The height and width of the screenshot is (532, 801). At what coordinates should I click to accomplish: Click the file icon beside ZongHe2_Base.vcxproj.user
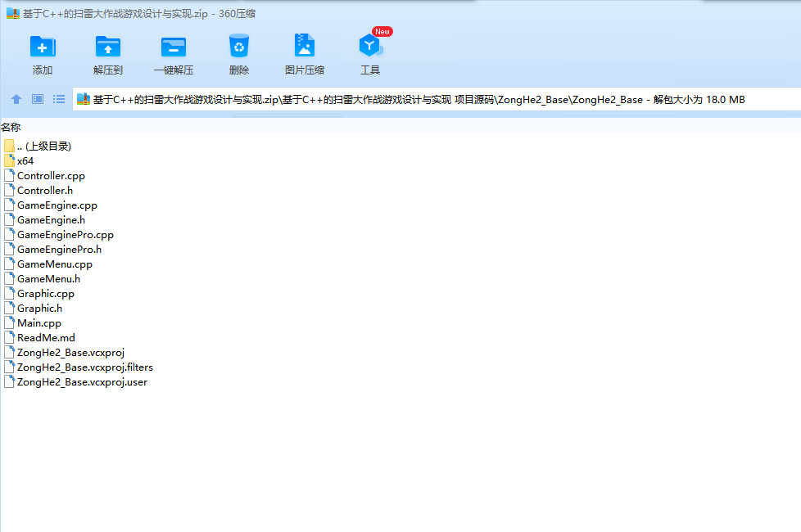click(9, 381)
